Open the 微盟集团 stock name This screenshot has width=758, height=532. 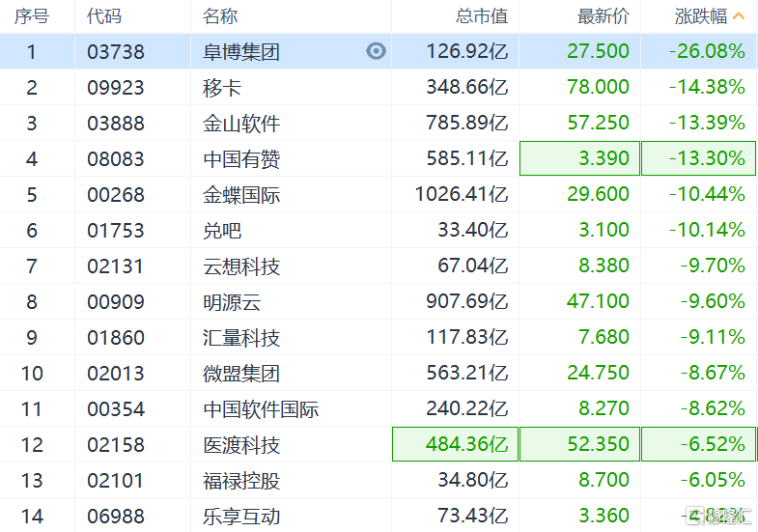click(x=241, y=374)
